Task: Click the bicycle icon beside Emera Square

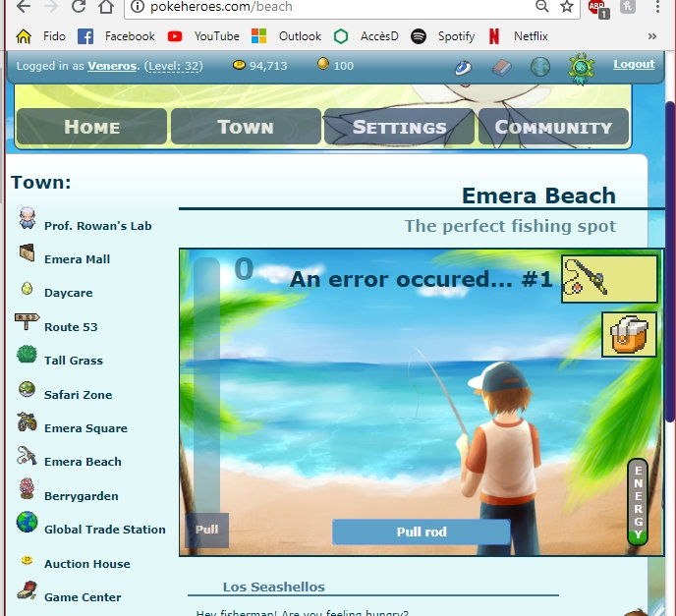Action: 27,422
